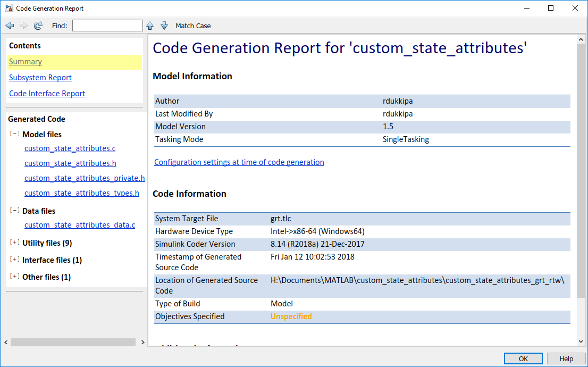Open the Code Interface Report page
The width and height of the screenshot is (588, 367).
[x=47, y=93]
